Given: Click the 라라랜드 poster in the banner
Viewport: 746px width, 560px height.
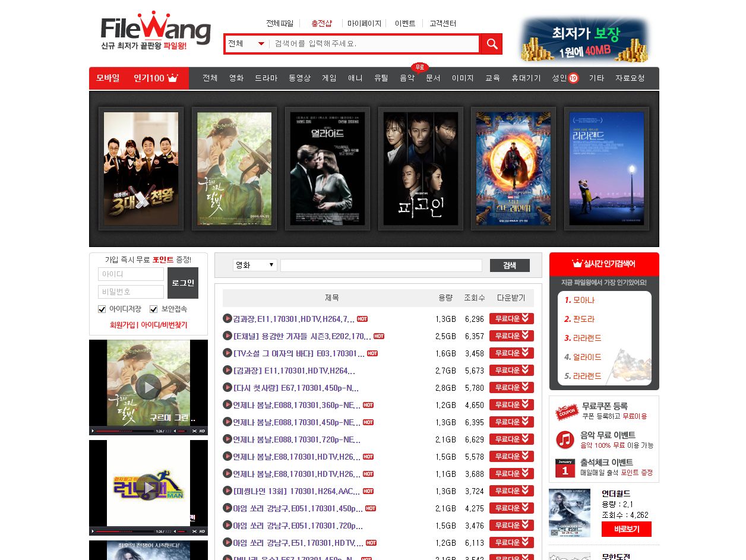Looking at the screenshot, I should (x=606, y=169).
